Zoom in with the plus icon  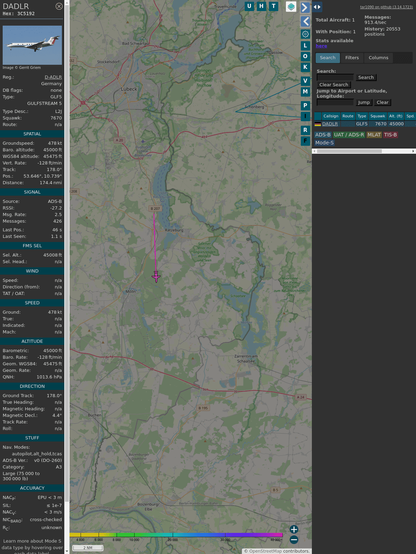click(294, 529)
